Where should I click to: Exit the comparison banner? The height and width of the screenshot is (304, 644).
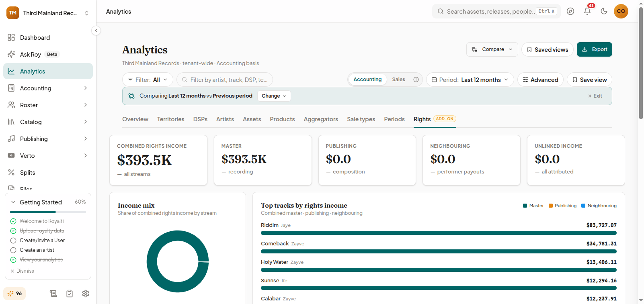click(x=595, y=96)
